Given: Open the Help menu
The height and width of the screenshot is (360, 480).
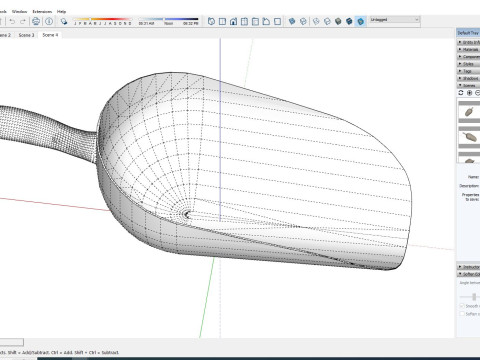Looking at the screenshot, I should pos(61,12).
